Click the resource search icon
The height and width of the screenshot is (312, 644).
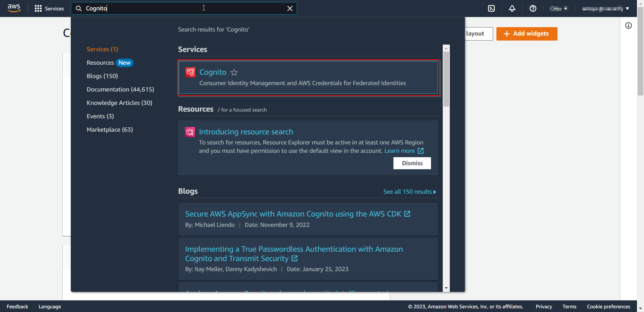(x=190, y=132)
